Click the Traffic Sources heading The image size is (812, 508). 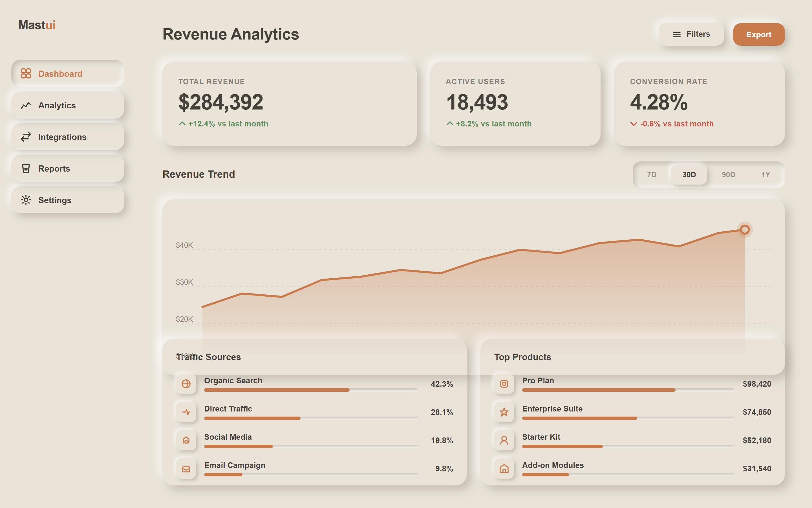tap(208, 357)
